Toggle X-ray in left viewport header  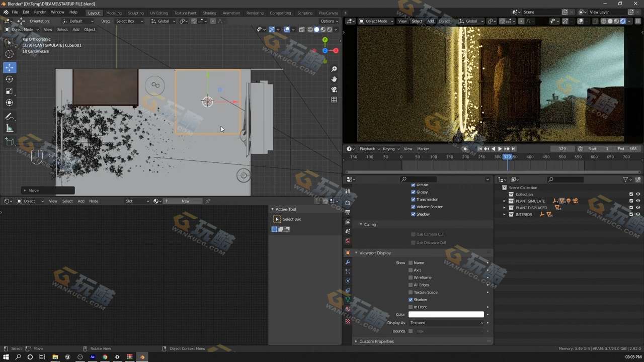click(301, 29)
